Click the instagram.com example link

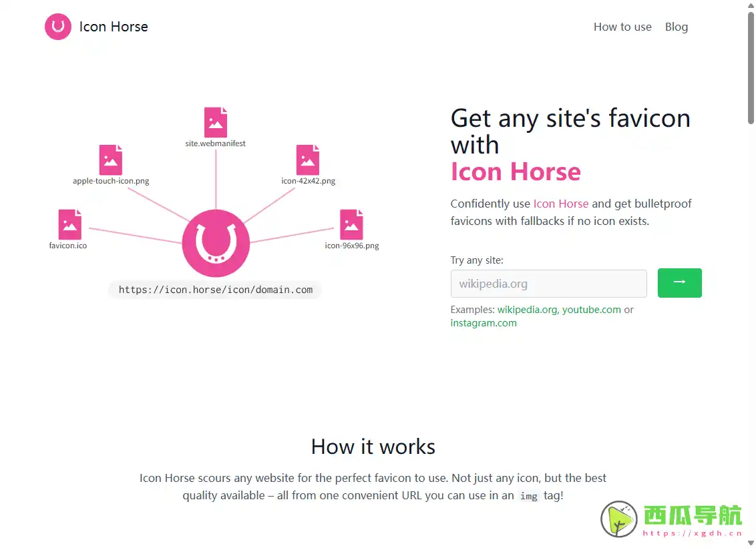coord(483,323)
